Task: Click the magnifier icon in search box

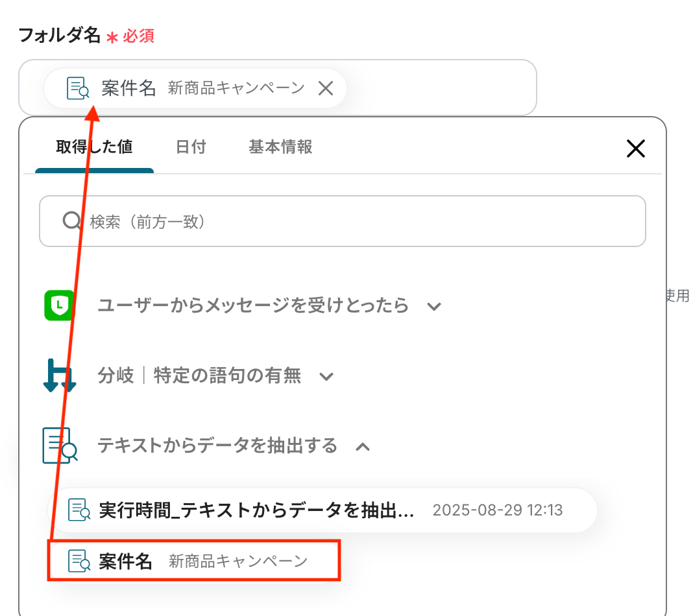Action: tap(72, 221)
